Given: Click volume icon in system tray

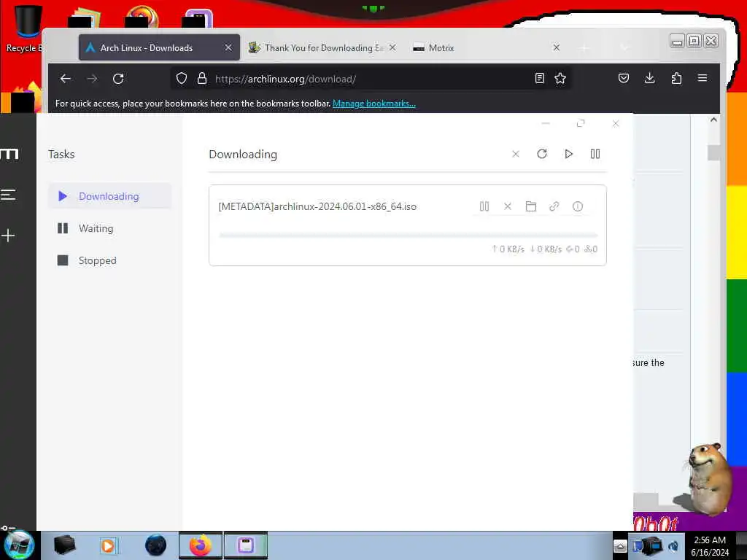Looking at the screenshot, I should (x=673, y=546).
